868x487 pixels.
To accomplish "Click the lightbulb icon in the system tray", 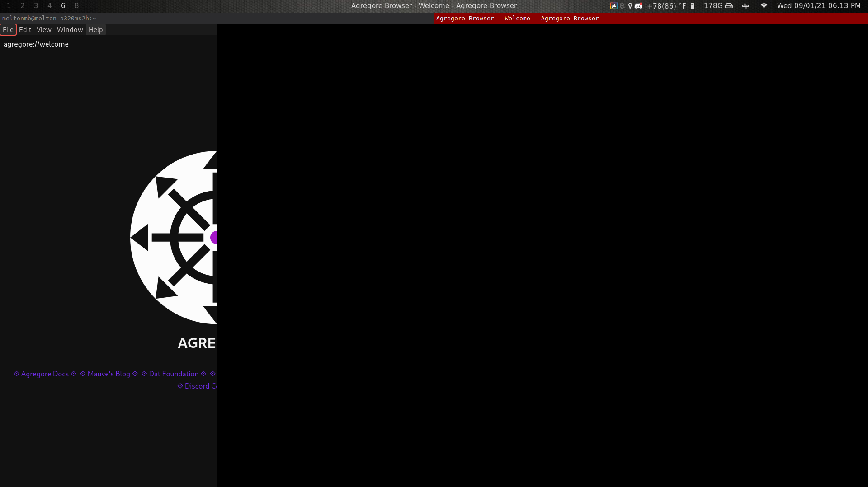I will tap(630, 6).
